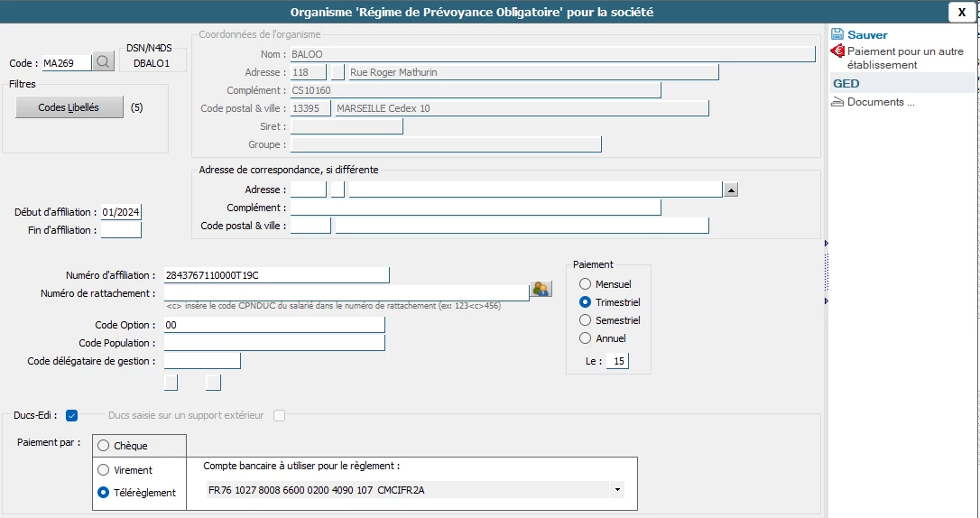
Task: Choose Virement as payment method
Action: point(103,470)
